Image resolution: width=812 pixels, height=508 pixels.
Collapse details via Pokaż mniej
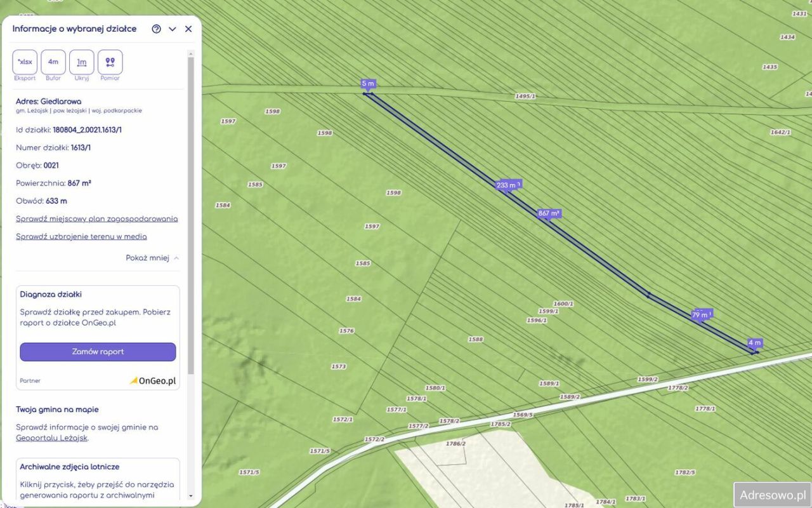point(152,258)
